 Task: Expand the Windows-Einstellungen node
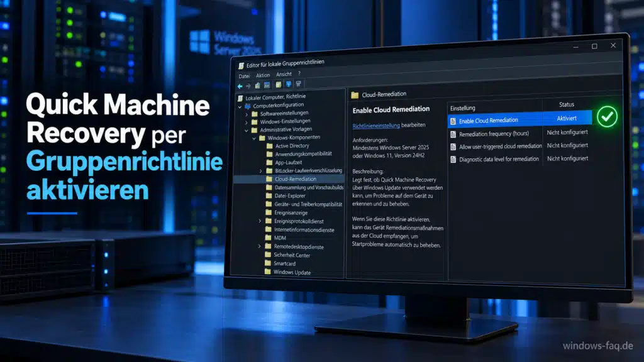click(247, 123)
